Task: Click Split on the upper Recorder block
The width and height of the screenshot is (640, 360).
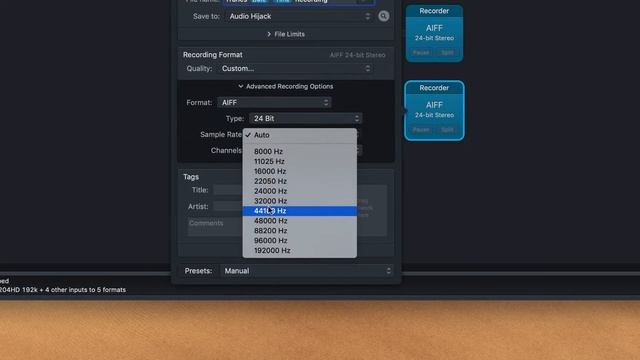Action: (x=447, y=53)
